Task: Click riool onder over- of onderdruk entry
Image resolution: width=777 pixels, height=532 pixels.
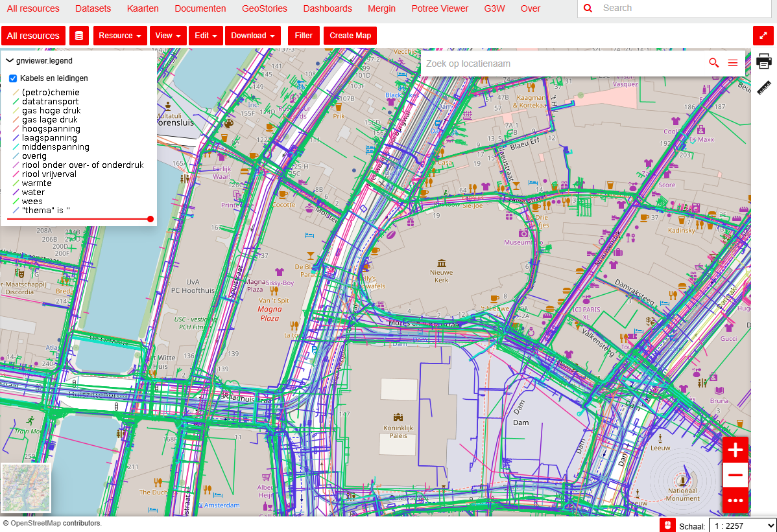Action: coord(83,165)
